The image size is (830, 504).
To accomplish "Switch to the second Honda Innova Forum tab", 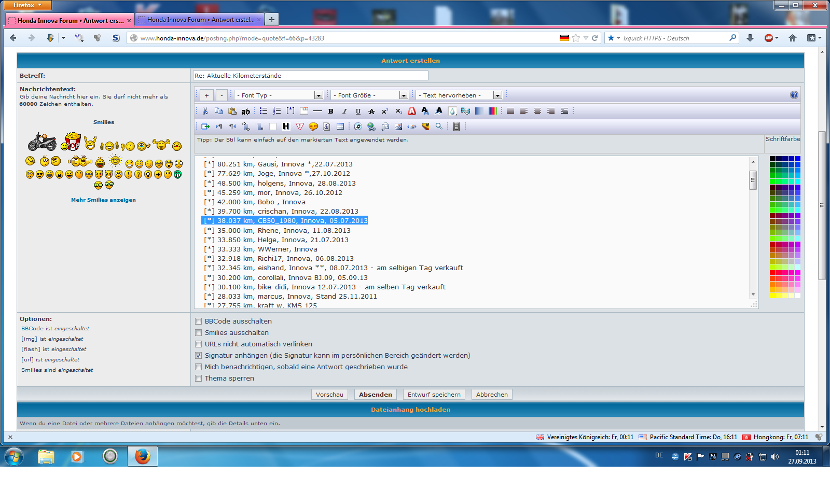I will point(200,20).
